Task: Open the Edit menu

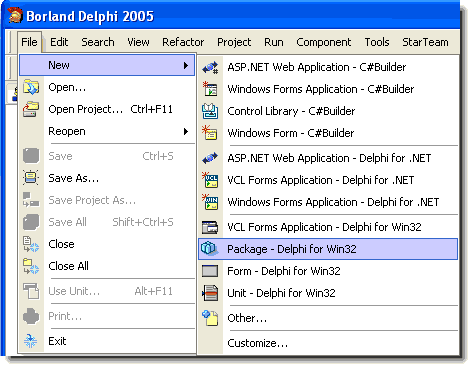Action: pos(59,42)
